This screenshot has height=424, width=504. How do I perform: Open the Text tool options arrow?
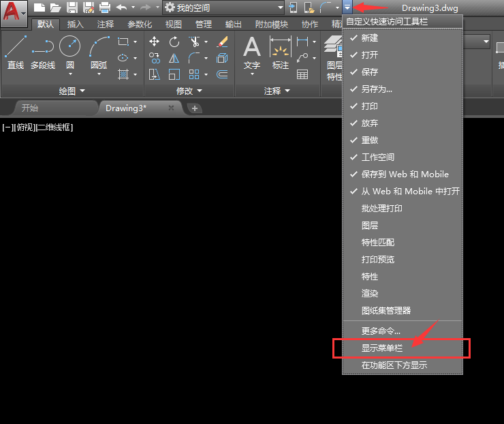(x=252, y=74)
